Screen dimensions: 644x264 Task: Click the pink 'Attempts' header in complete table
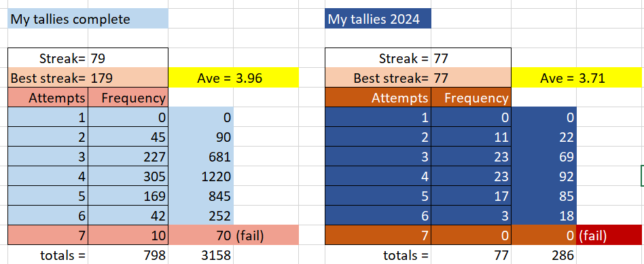click(48, 97)
